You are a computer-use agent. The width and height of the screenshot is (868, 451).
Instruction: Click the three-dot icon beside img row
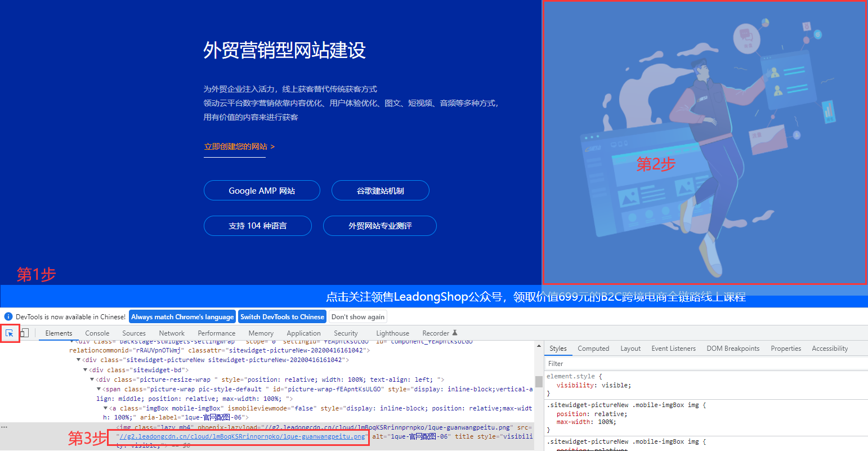coord(5,427)
